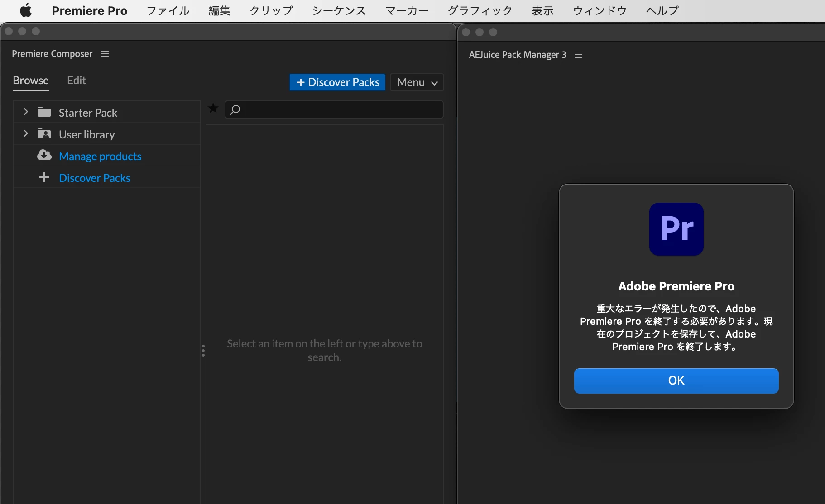825x504 pixels.
Task: Open the ファイル menu
Action: (x=168, y=10)
